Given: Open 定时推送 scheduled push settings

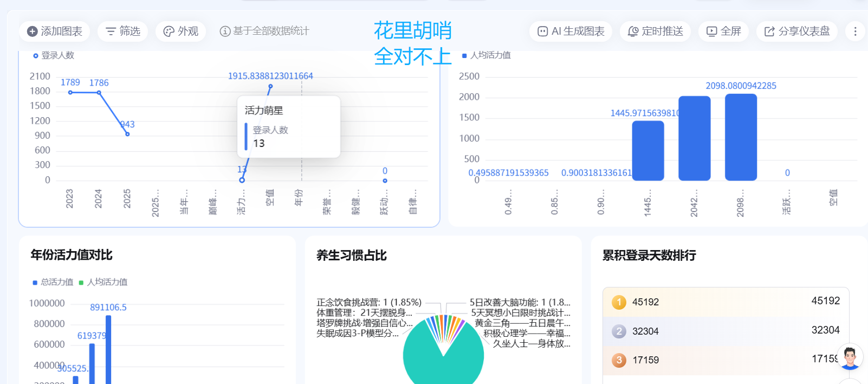Looking at the screenshot, I should click(x=655, y=31).
